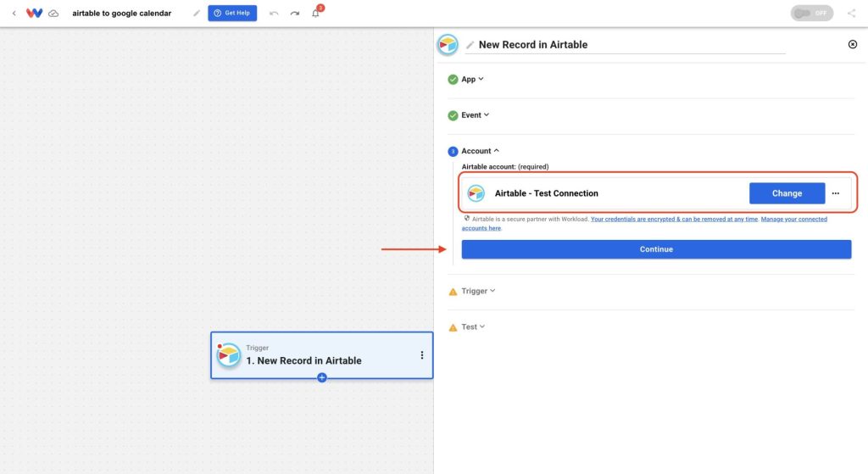Change the connected Airtable account
The width and height of the screenshot is (868, 474).
pyautogui.click(x=787, y=193)
